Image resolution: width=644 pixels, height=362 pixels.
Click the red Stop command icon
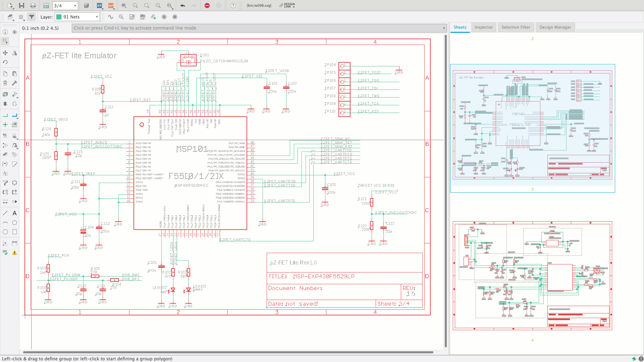[x=207, y=5]
